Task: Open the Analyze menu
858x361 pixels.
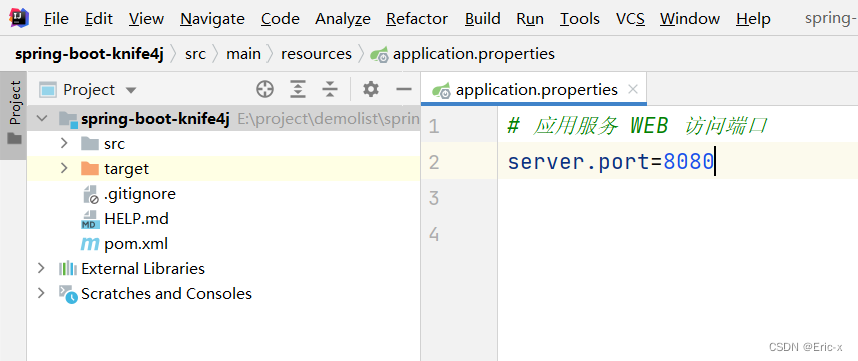Action: coord(343,19)
